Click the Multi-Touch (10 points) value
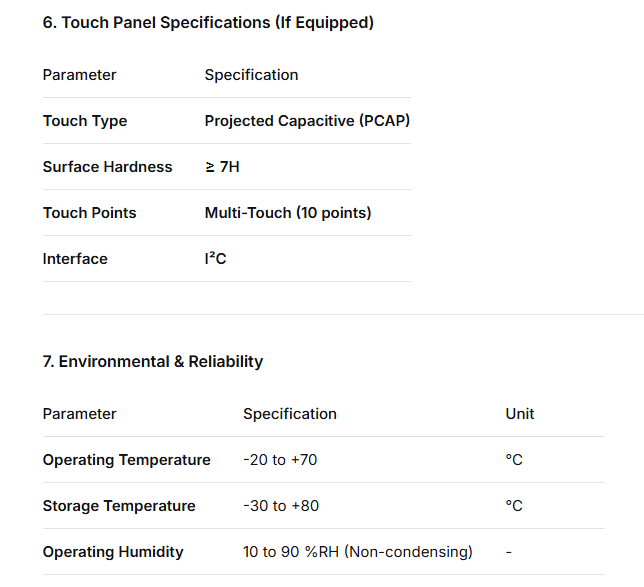 [x=288, y=213]
